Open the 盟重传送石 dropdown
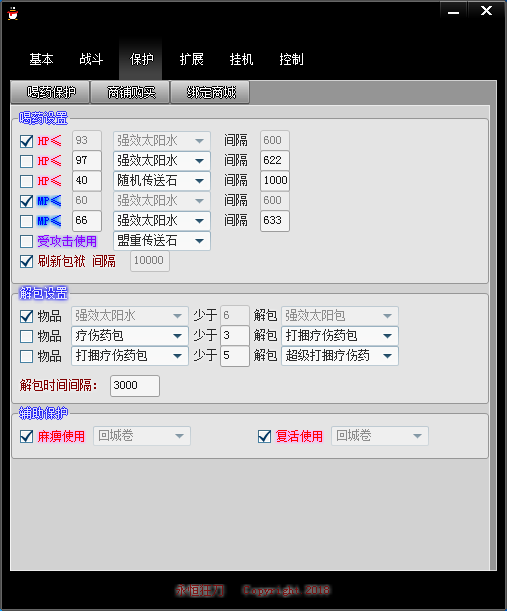The width and height of the screenshot is (507, 611). pyautogui.click(x=162, y=241)
